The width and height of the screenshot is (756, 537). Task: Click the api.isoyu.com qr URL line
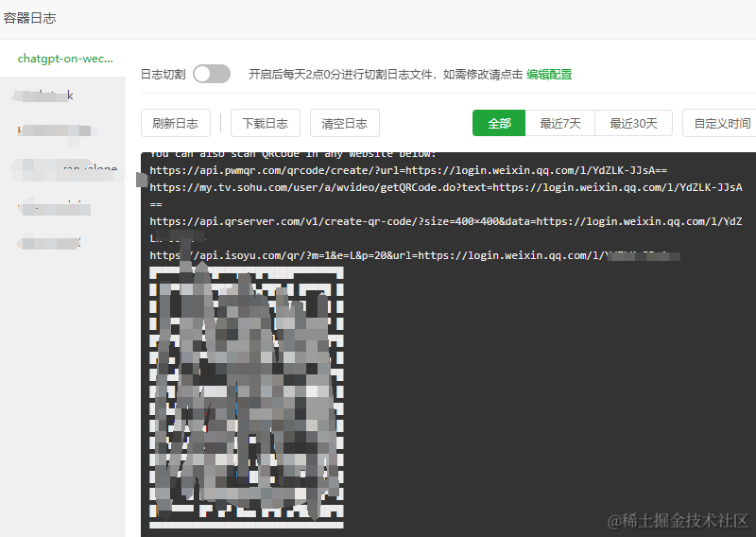coord(415,255)
